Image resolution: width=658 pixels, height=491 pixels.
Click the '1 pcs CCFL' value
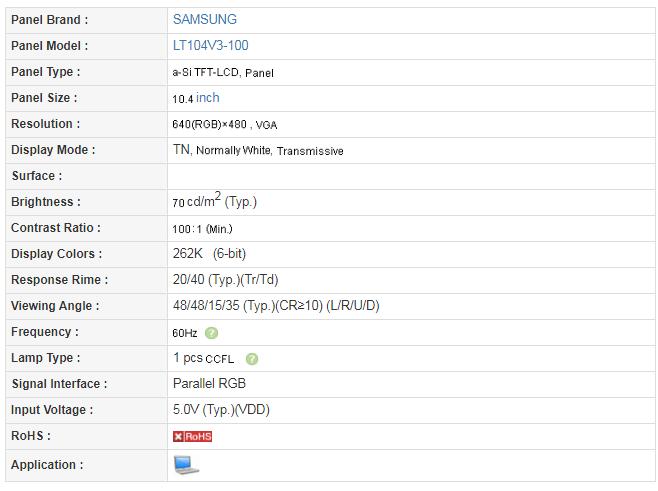coord(204,358)
